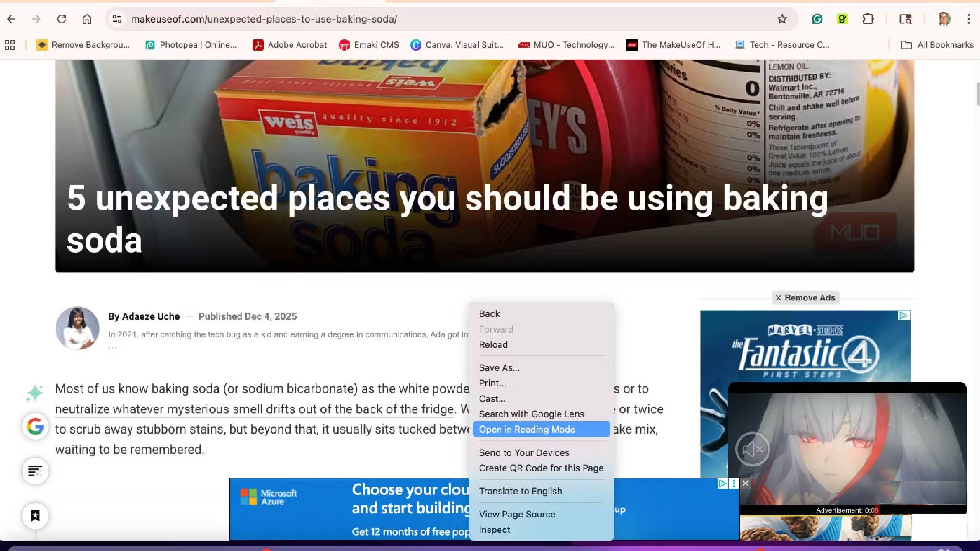The image size is (980, 551).
Task: Click the bookmark save icon in left sidebar
Action: (35, 516)
